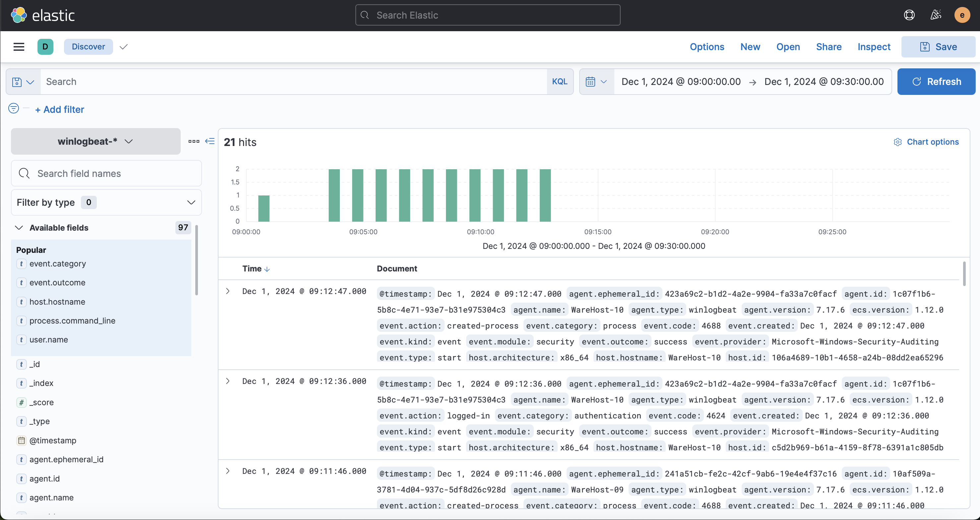
Task: Open the Share menu
Action: pos(828,47)
